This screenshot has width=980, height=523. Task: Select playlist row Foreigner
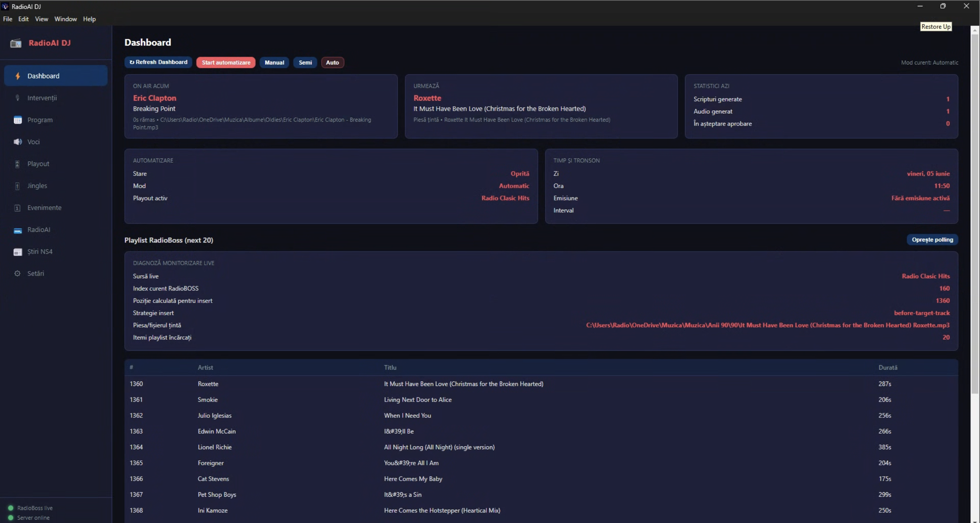pos(541,463)
